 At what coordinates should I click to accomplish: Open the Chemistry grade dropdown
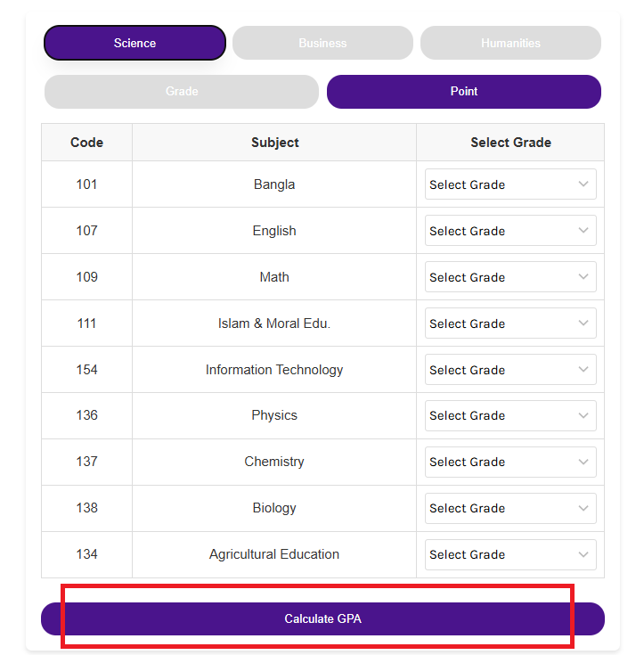point(510,462)
